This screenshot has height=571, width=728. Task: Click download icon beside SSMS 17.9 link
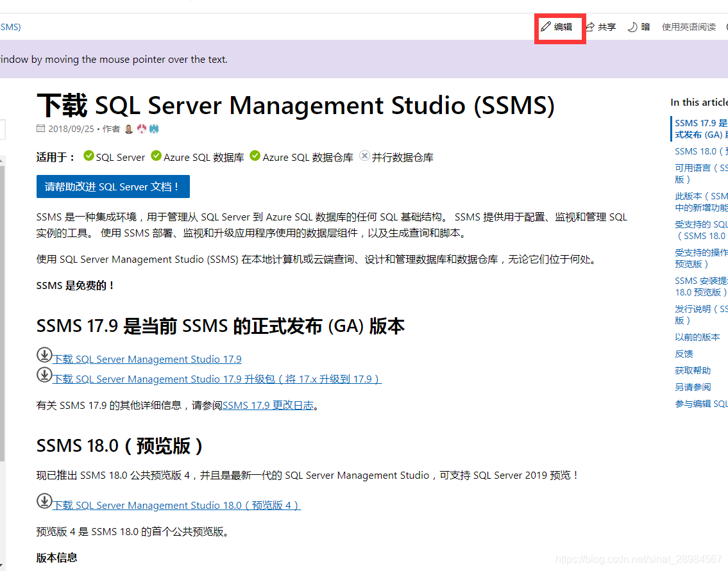(44, 355)
